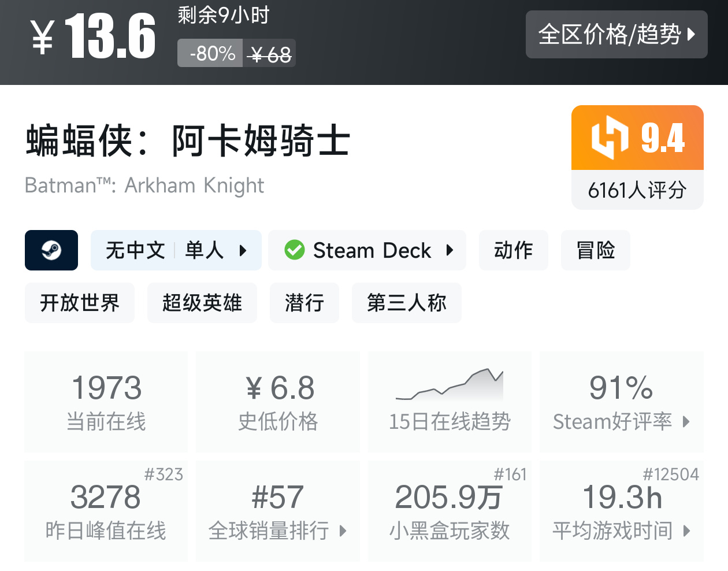Select the 冒险 (Adventure) tag
This screenshot has height=571, width=728.
point(595,250)
